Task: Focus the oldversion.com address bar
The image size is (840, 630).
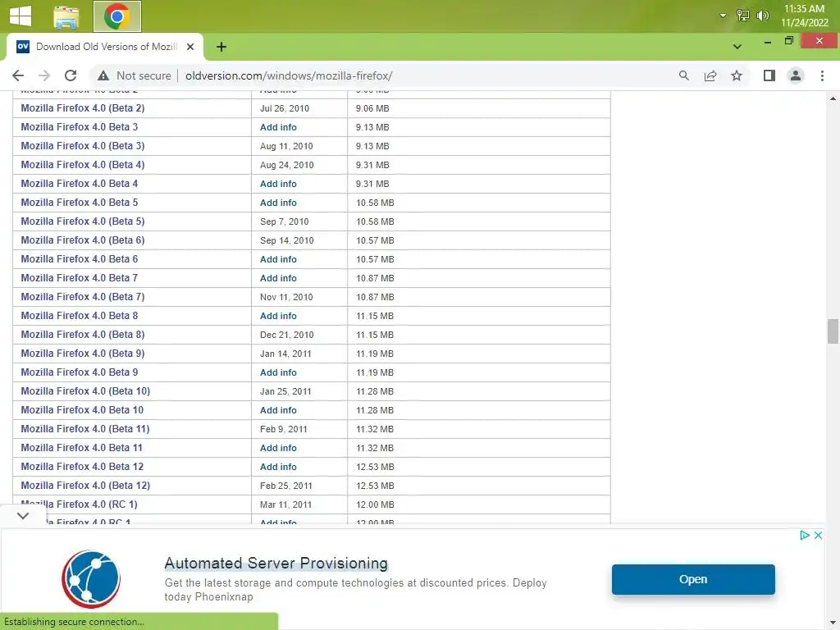Action: coord(289,75)
